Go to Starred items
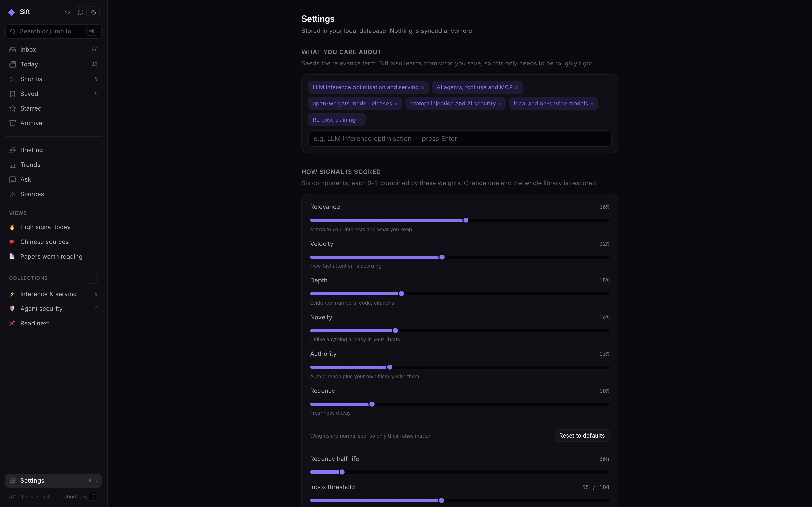The width and height of the screenshot is (812, 507). pos(53,109)
